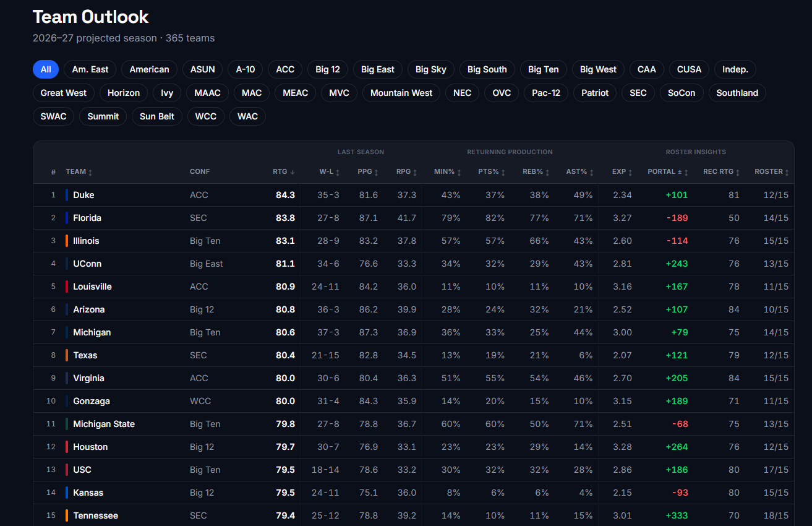Open the Duke team row
The height and width of the screenshot is (526, 812).
coord(414,195)
